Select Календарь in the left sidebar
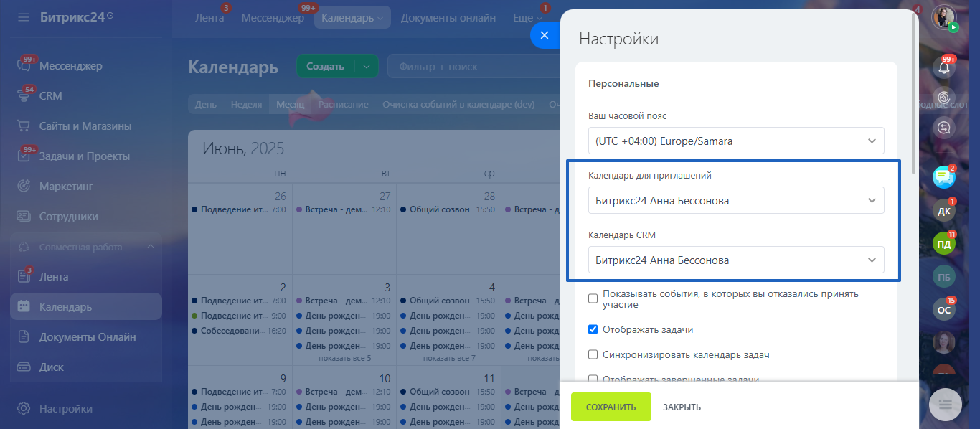Screen dimensions: 980x429 [x=86, y=307]
